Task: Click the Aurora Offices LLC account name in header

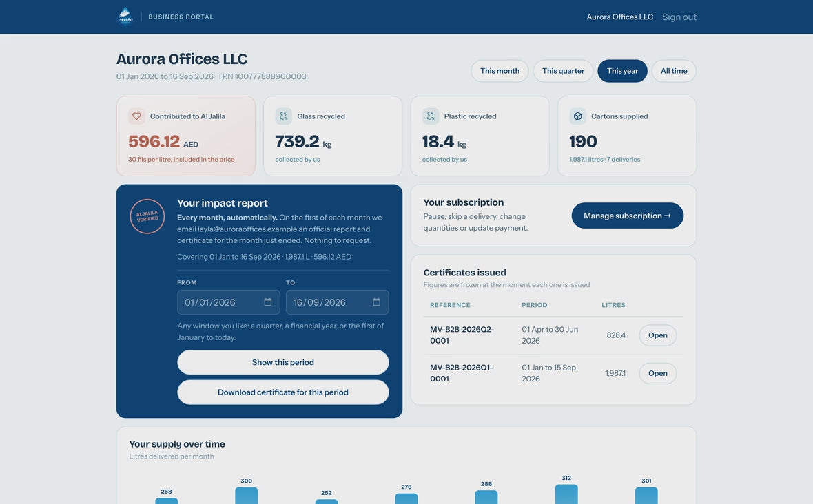Action: click(x=619, y=17)
